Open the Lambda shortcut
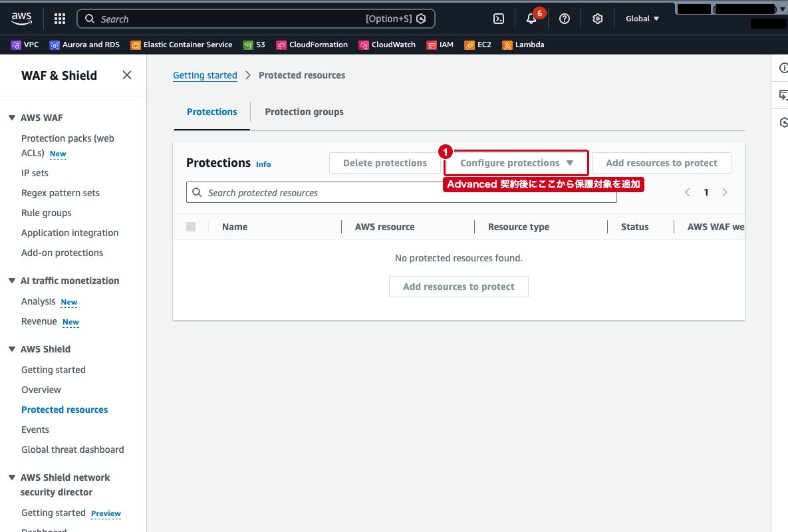 (x=523, y=45)
